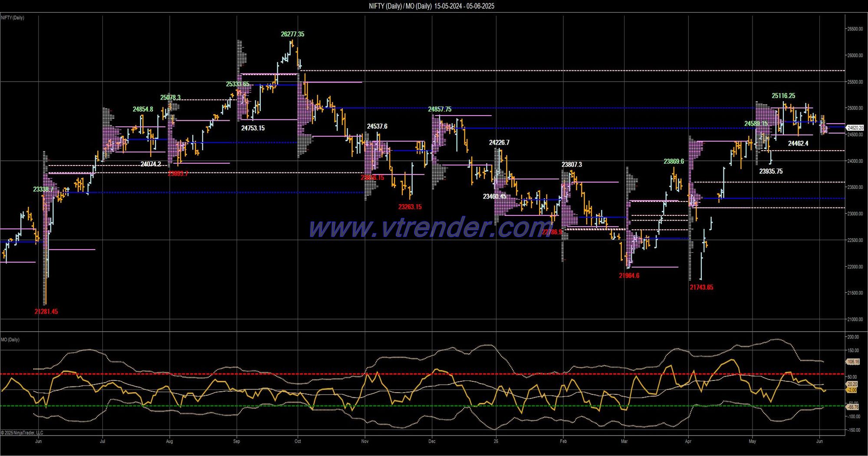This screenshot has width=868, height=456.
Task: Select the -100.00 MO axis label
Action: (x=853, y=417)
